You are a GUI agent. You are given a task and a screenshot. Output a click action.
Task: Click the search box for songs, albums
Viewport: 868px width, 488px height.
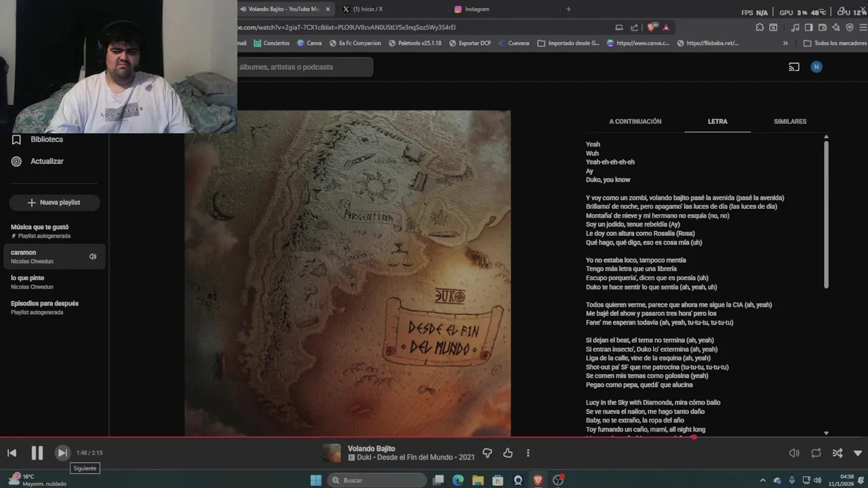tap(304, 67)
